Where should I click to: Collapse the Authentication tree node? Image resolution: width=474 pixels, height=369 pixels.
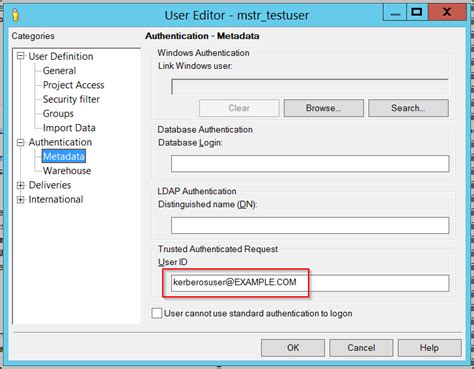(x=21, y=142)
